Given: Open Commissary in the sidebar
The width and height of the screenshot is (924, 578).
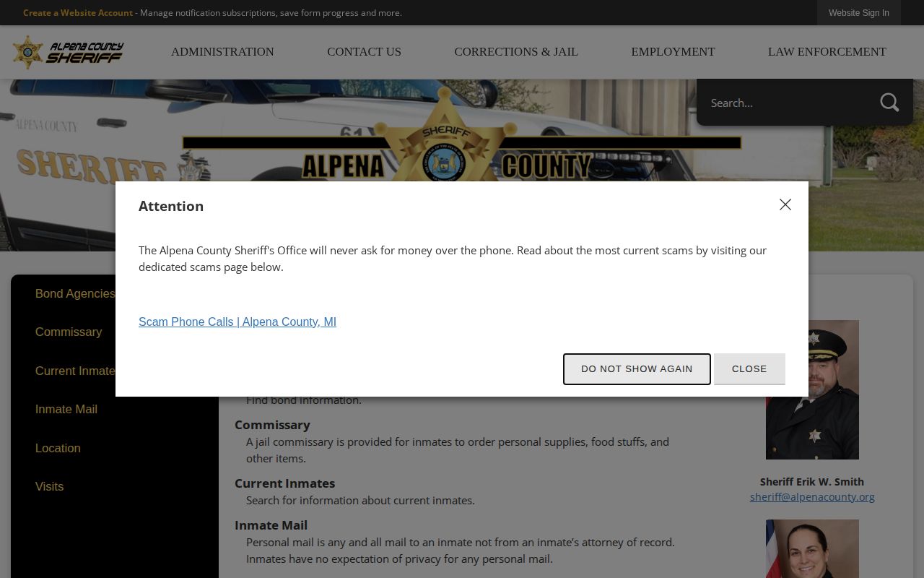Looking at the screenshot, I should tap(69, 332).
